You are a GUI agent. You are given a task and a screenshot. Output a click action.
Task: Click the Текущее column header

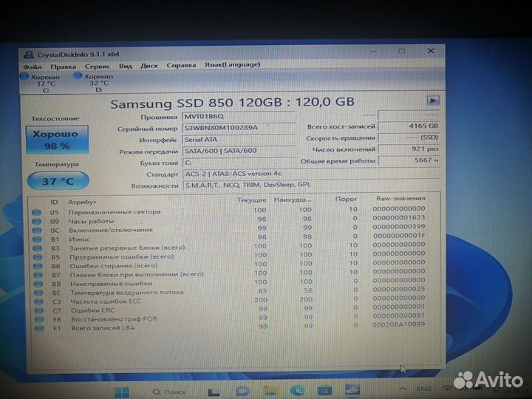coord(252,200)
